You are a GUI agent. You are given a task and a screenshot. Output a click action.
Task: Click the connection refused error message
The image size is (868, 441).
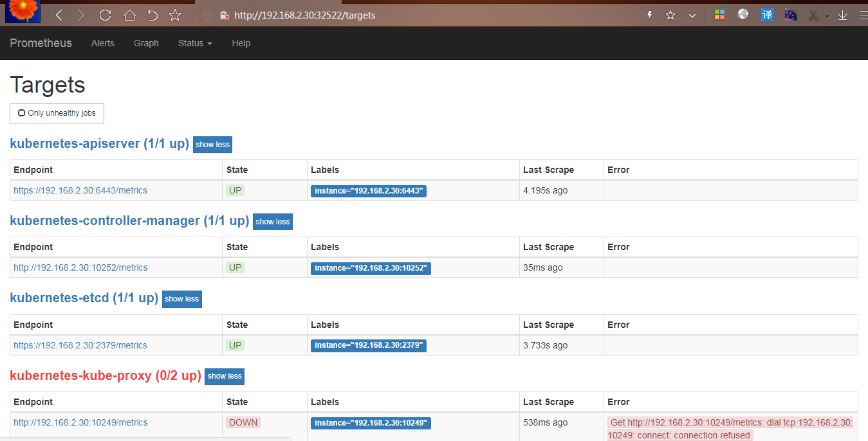(730, 429)
